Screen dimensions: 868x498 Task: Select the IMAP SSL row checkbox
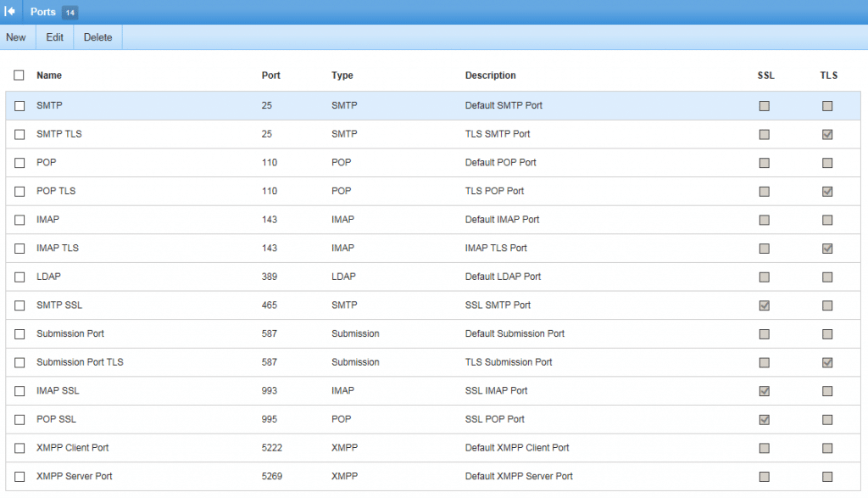click(19, 391)
